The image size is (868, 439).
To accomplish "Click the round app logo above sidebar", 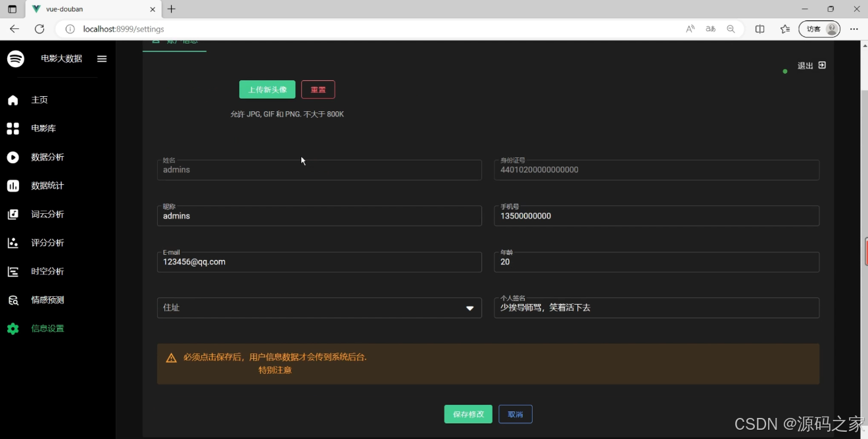I will [x=15, y=59].
